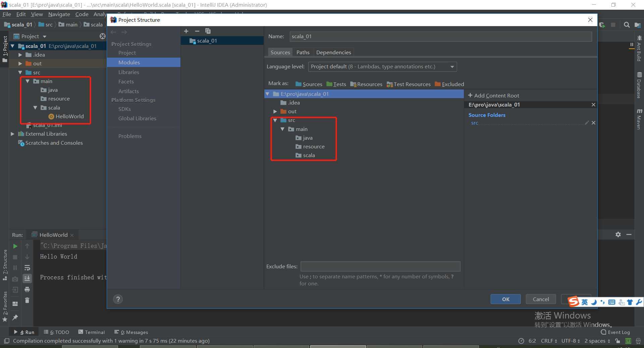The width and height of the screenshot is (644, 348).
Task: Expand .idea folder in Project panel
Action: tap(20, 55)
